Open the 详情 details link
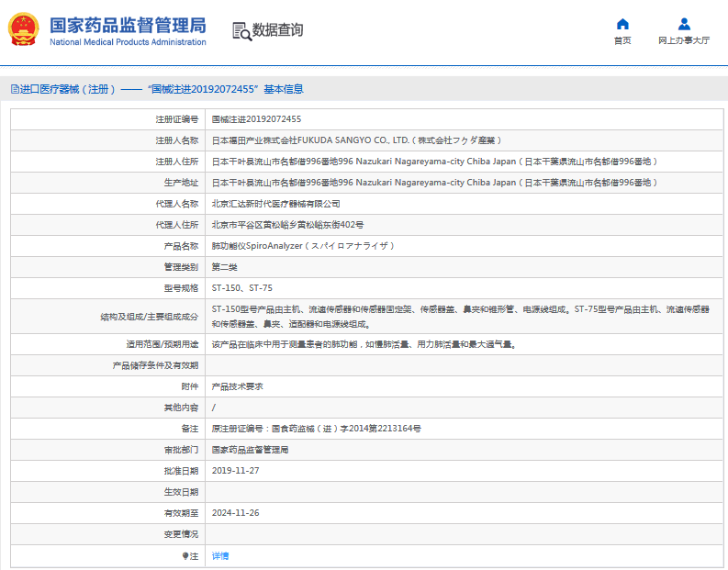728x570 pixels. 220,555
